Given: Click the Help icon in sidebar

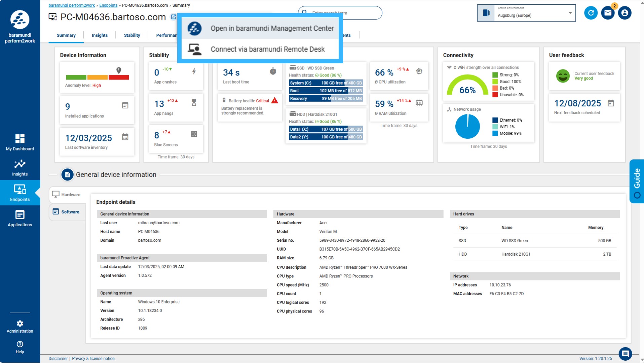Looking at the screenshot, I should pyautogui.click(x=20, y=347).
